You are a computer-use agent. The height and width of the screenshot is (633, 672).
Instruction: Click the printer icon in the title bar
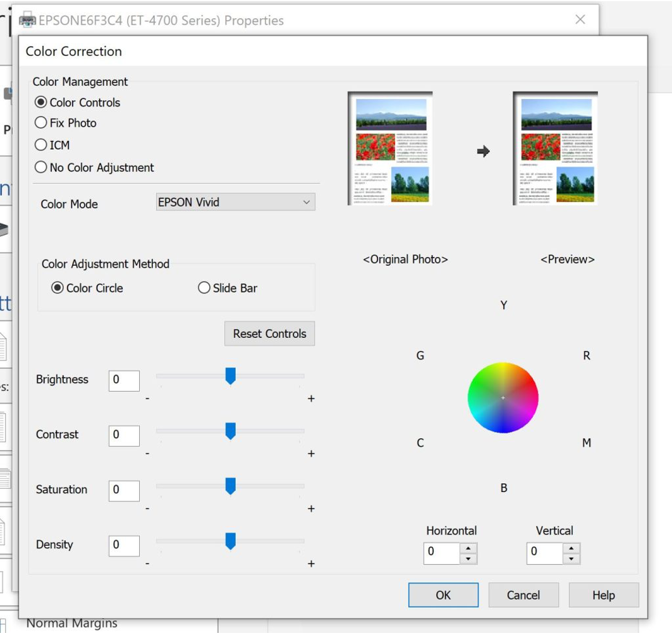coord(27,19)
